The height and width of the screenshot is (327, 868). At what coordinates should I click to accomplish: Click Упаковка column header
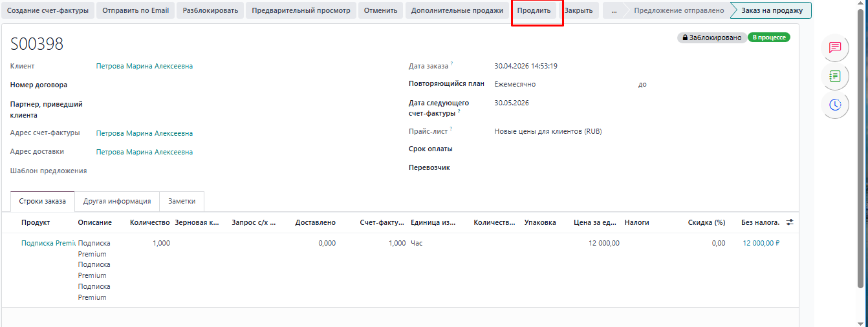coord(540,222)
